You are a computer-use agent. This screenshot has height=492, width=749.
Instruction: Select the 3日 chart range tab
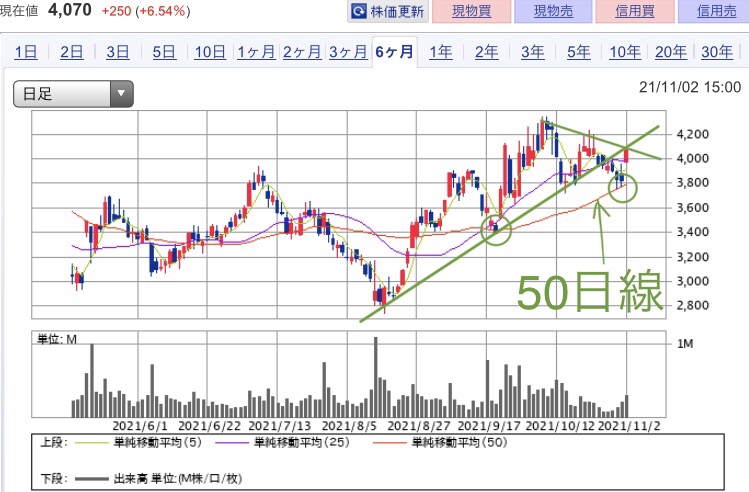point(118,53)
